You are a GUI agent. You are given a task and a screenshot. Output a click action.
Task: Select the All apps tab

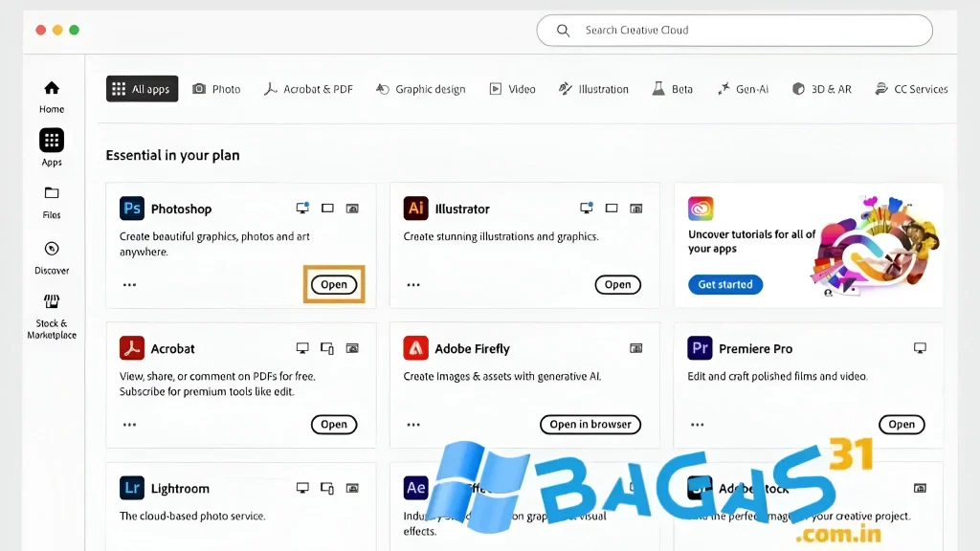click(142, 89)
